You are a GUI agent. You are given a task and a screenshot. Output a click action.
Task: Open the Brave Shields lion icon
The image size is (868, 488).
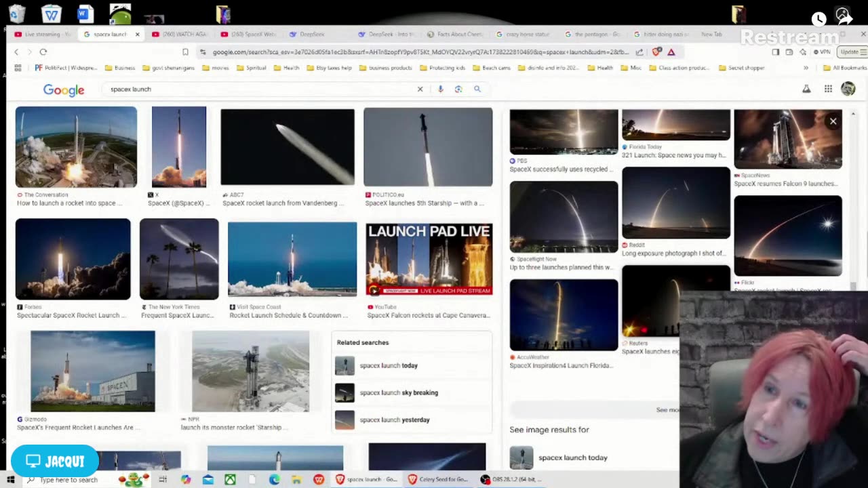(656, 52)
